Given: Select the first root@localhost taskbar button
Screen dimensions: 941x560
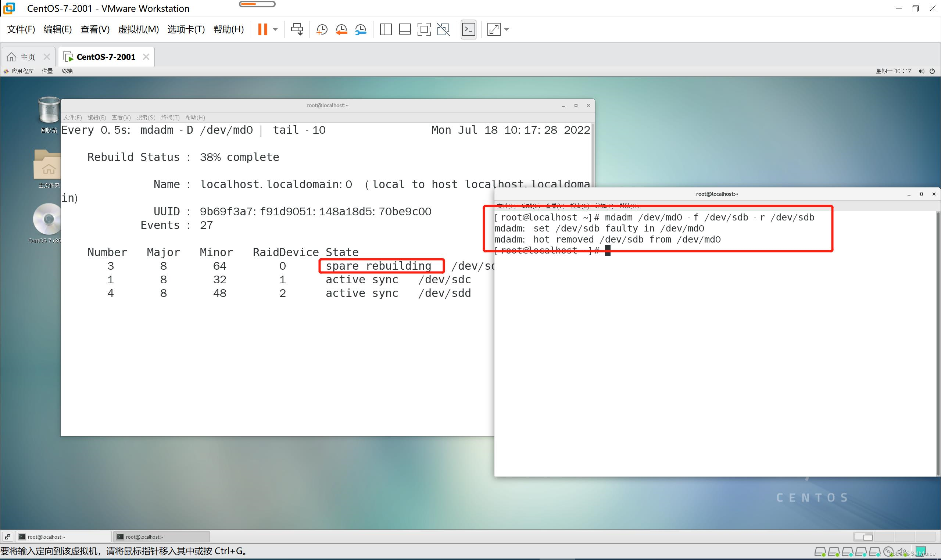Looking at the screenshot, I should point(64,536).
